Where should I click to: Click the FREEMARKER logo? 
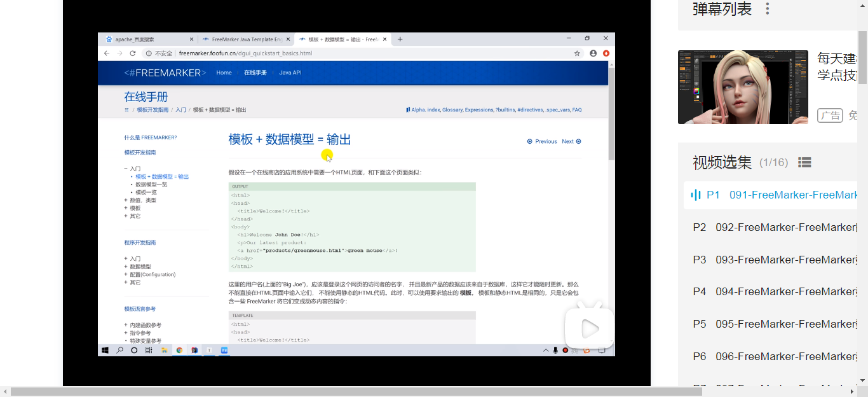(x=165, y=73)
